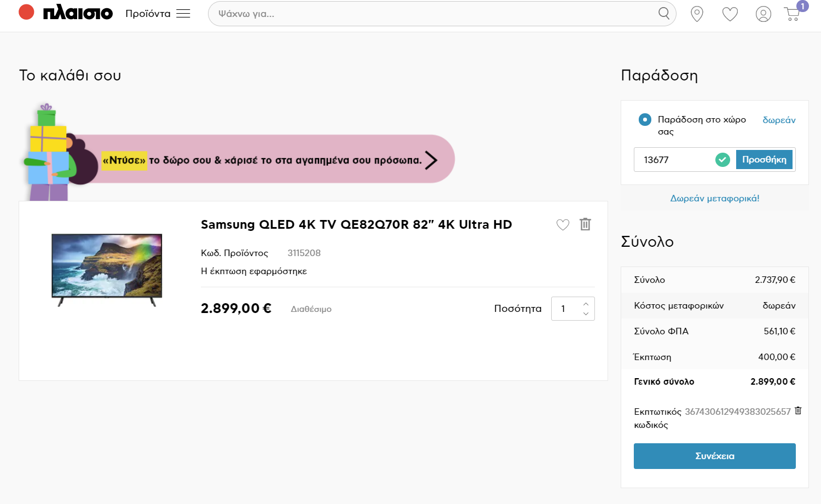This screenshot has width=821, height=504.
Task: Click the Προσθήκη postal code button
Action: point(764,160)
